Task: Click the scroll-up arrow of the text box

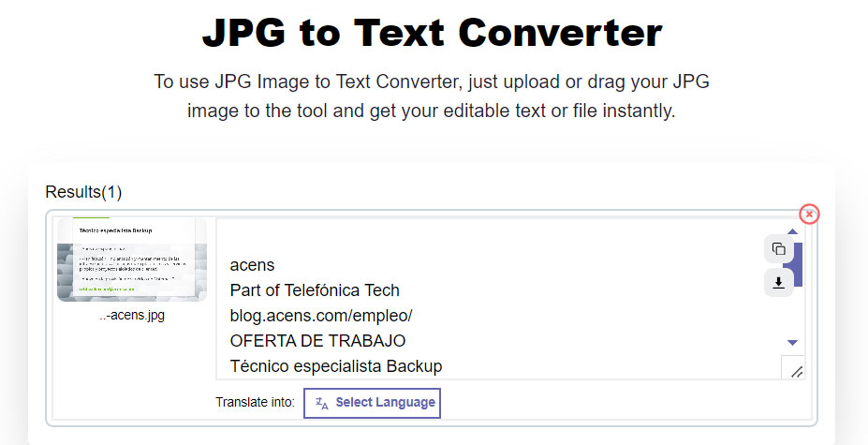Action: [793, 231]
